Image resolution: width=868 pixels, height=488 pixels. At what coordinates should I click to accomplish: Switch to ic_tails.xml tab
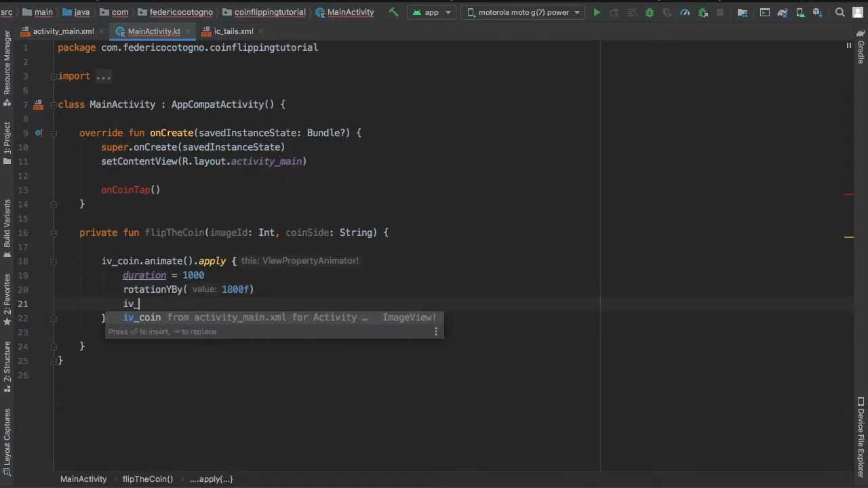(x=233, y=31)
